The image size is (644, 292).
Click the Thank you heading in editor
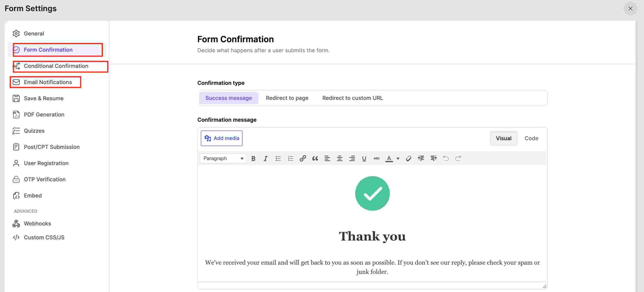pyautogui.click(x=372, y=236)
